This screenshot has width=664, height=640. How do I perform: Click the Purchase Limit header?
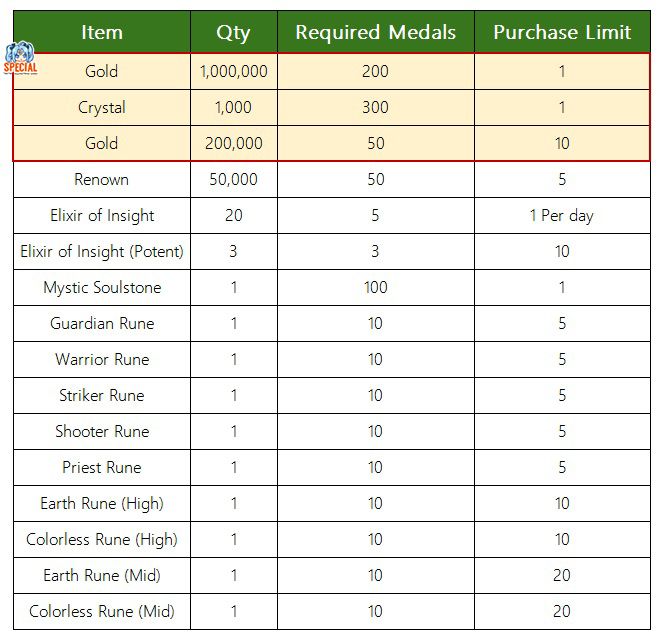pyautogui.click(x=562, y=32)
